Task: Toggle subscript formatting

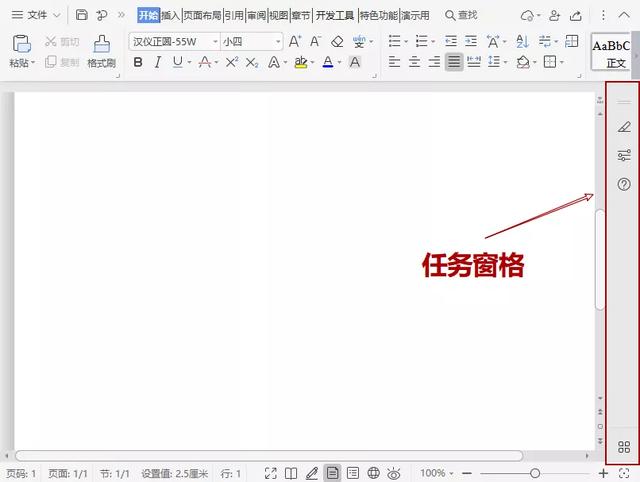Action: 252,62
